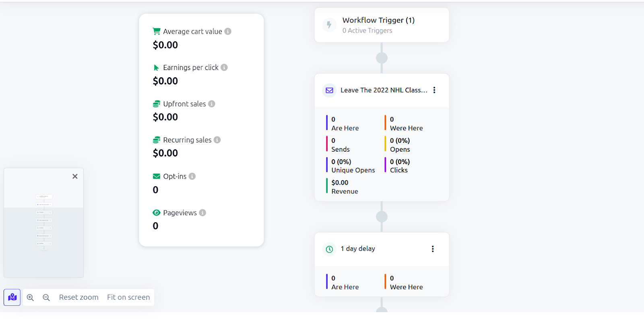Click the Opt-ins label
Image resolution: width=644 pixels, height=319 pixels.
coord(175,176)
